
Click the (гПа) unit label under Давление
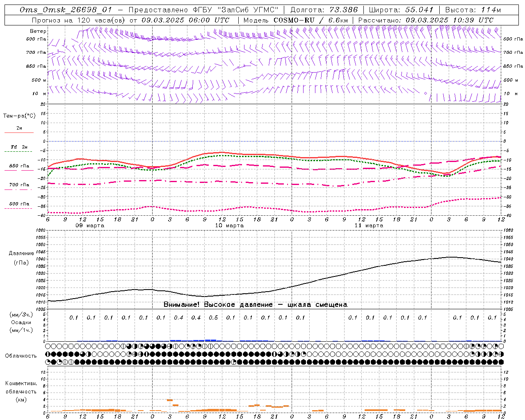tap(21, 263)
